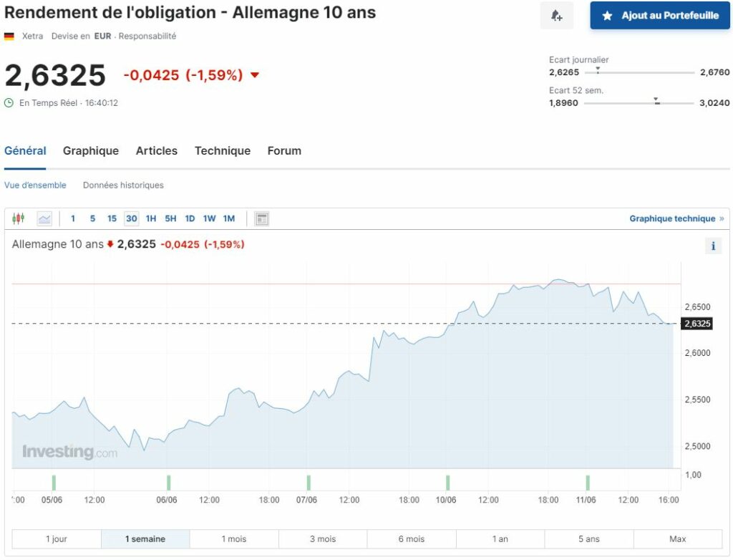Click the news overlay icon in chart toolbar
Image resolution: width=733 pixels, height=560 pixels.
point(262,218)
